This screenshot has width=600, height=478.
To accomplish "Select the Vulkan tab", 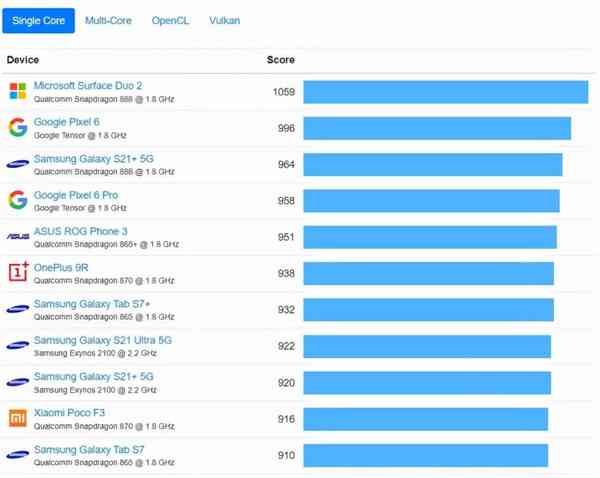I will [x=224, y=20].
